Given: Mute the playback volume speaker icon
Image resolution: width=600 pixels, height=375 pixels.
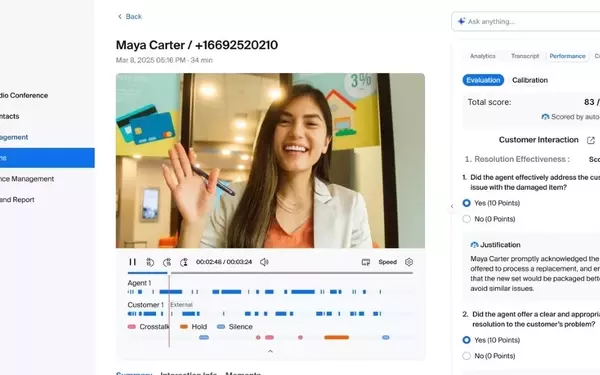Looking at the screenshot, I should tap(264, 262).
